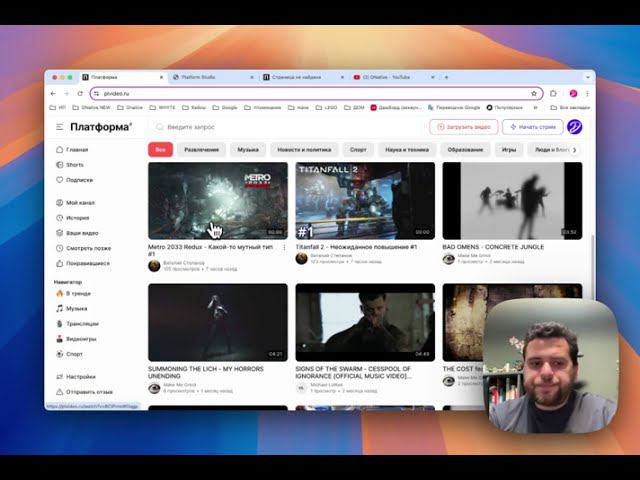Focus the Введите запрос search field
640x480 pixels.
[x=286, y=127]
